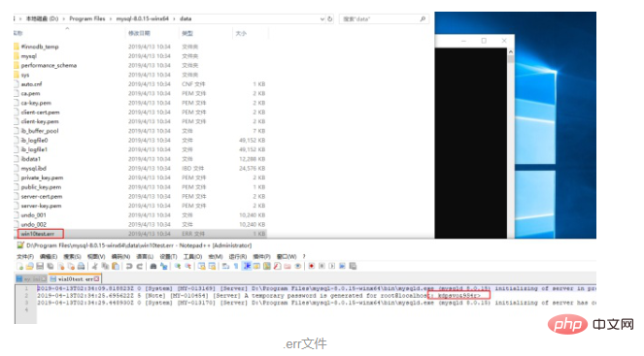
Task: Click the Close All toolbar icon
Action: tap(71, 266)
